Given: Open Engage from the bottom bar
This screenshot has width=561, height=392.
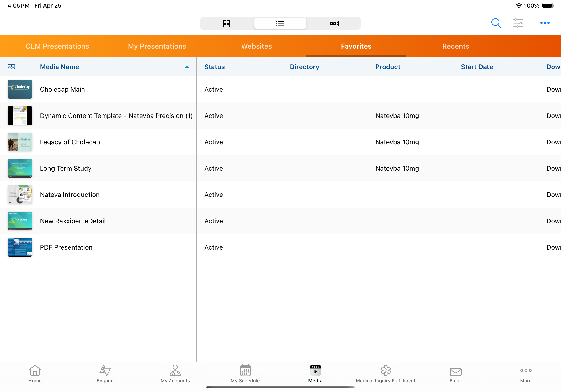Looking at the screenshot, I should tap(105, 373).
